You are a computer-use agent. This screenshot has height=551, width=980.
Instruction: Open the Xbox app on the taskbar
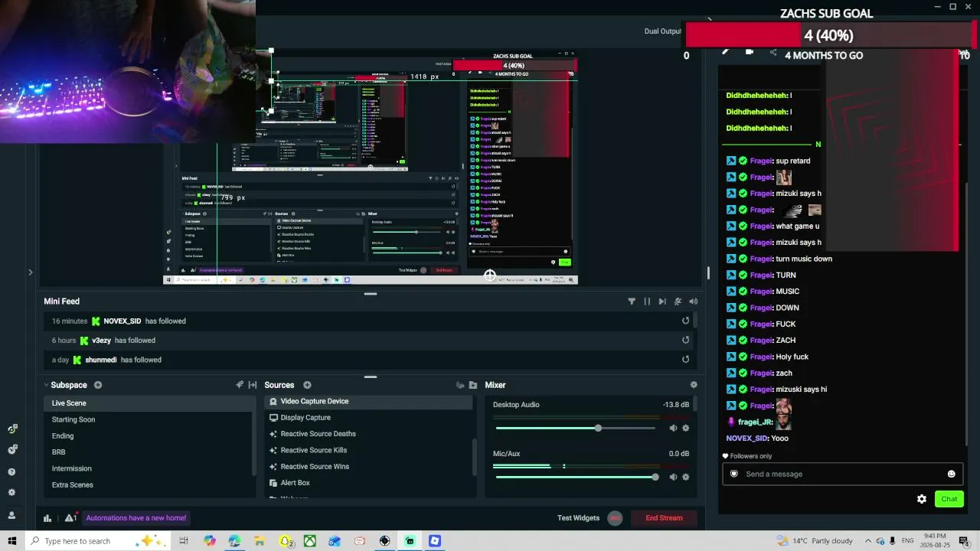click(309, 541)
